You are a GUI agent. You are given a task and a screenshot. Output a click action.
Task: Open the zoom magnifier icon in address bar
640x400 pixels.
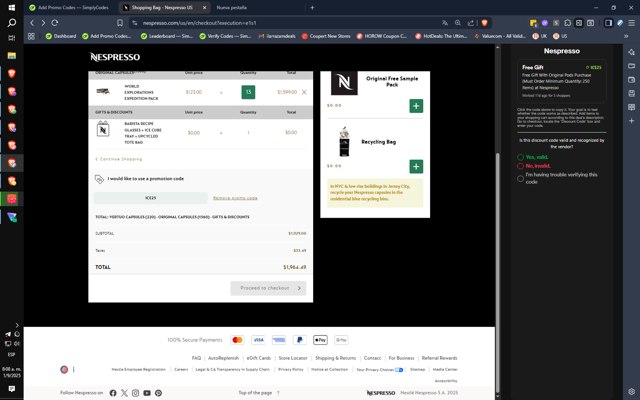pos(458,23)
